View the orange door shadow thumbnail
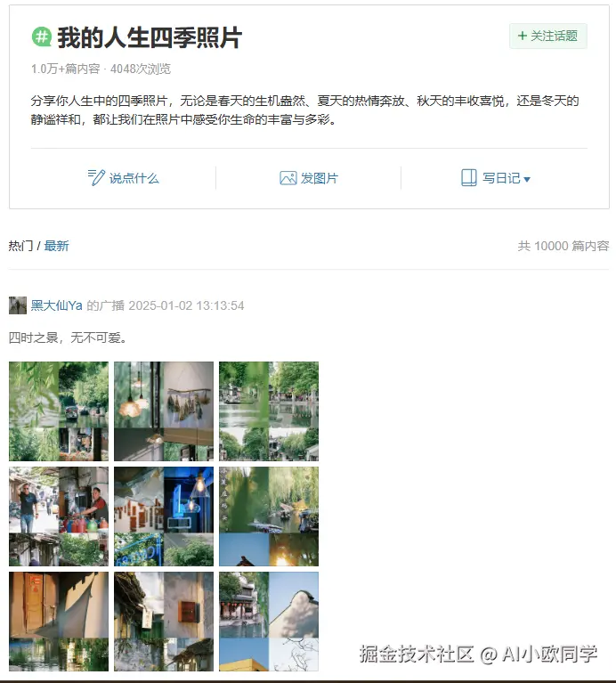Image resolution: width=616 pixels, height=683 pixels. (59, 622)
